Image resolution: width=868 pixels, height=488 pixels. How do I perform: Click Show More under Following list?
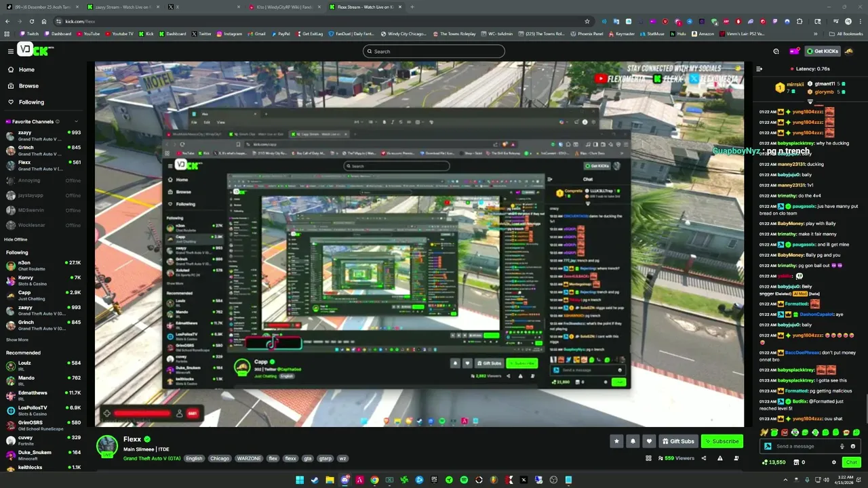pyautogui.click(x=17, y=340)
